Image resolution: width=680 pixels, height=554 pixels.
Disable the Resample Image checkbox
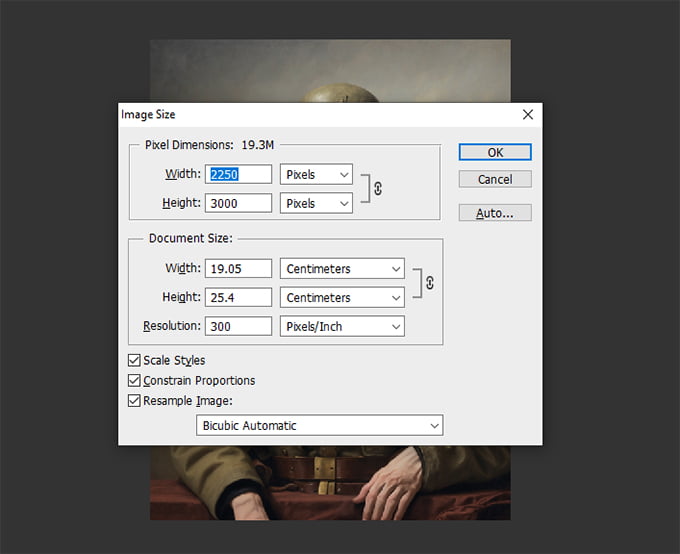click(134, 400)
